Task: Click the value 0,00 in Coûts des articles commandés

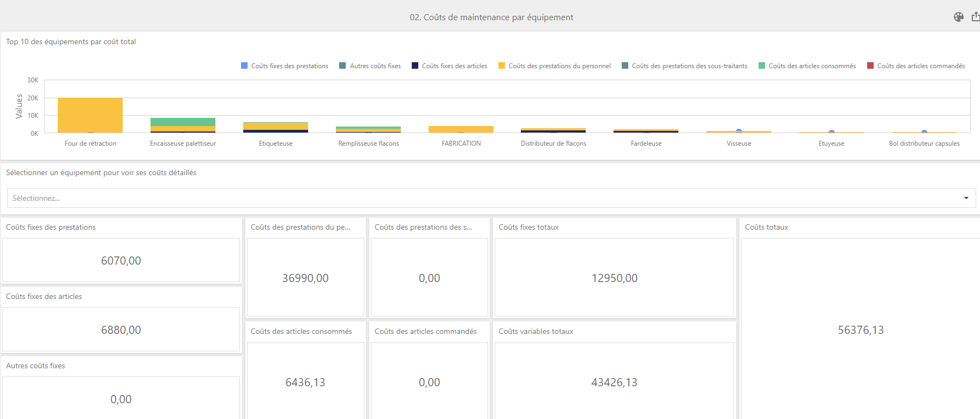Action: click(430, 382)
